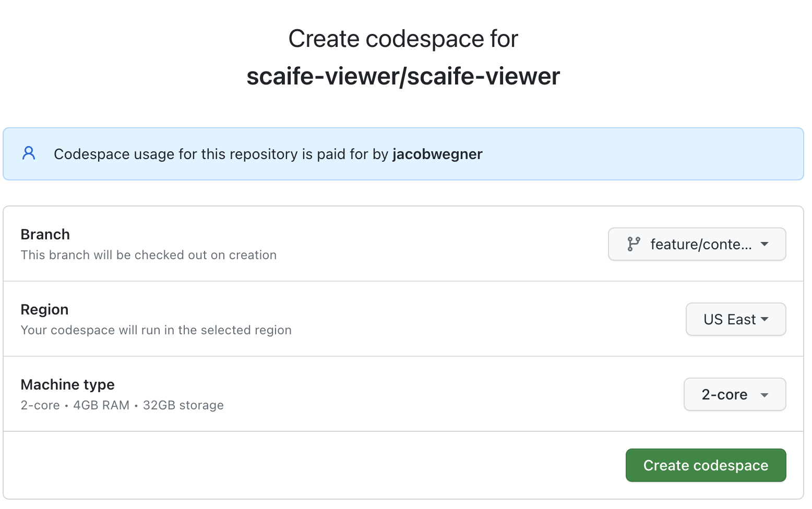Click the caret arrow beside feature/conte...
The height and width of the screenshot is (509, 812).
[765, 244]
